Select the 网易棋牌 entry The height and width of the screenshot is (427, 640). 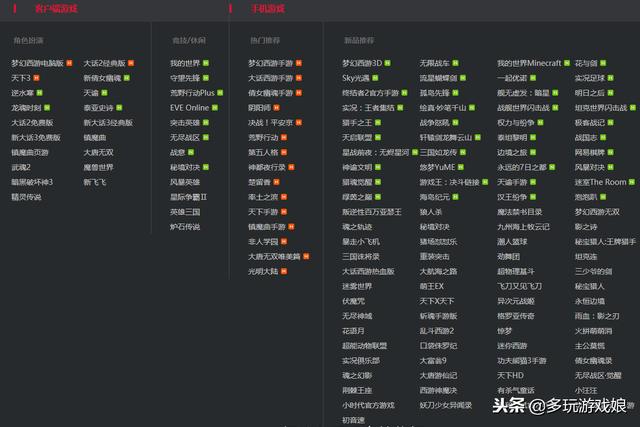pos(590,152)
